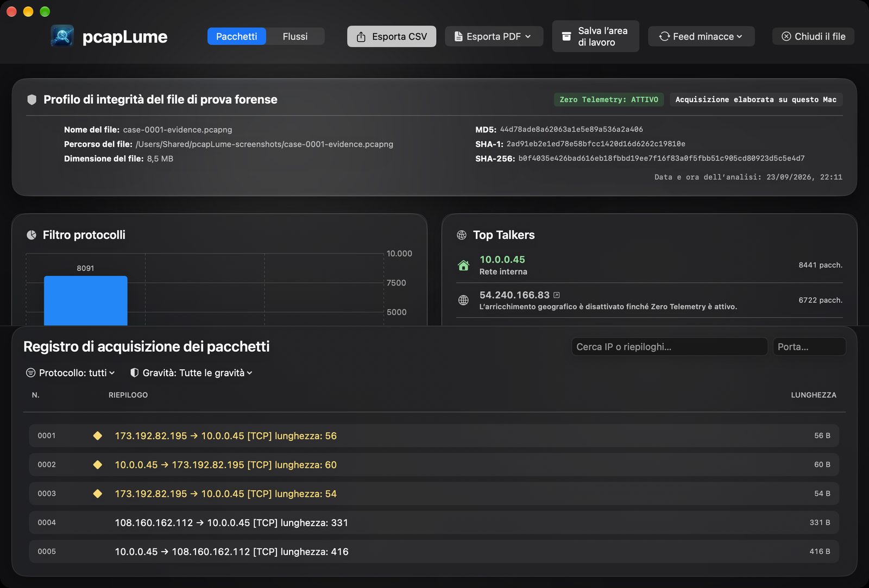This screenshot has width=869, height=588.
Task: Sort by the LUNGHEZZA column header
Action: pyautogui.click(x=814, y=395)
